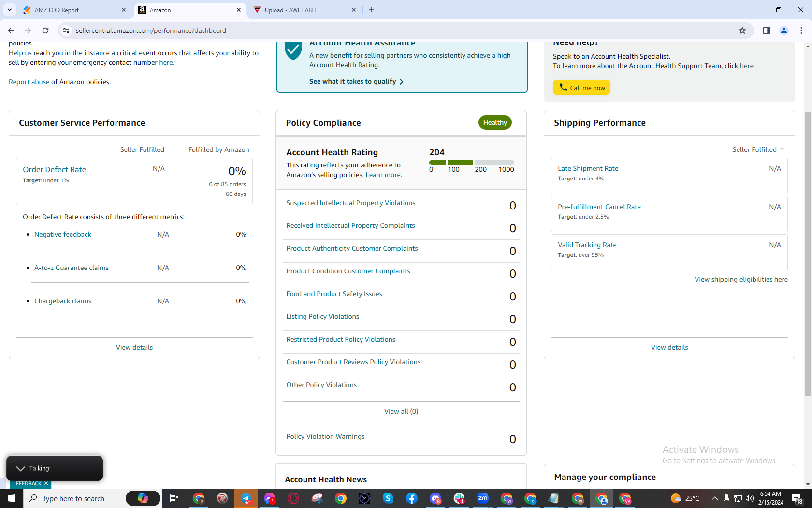Viewport: 812px width, 508px height.
Task: Click the page vertical scrollbar
Action: tap(808, 254)
